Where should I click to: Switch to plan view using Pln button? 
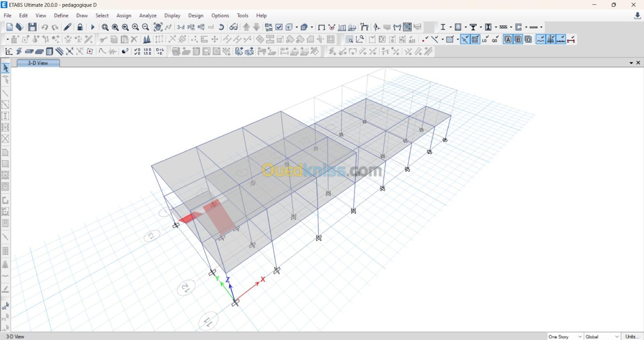click(x=191, y=27)
